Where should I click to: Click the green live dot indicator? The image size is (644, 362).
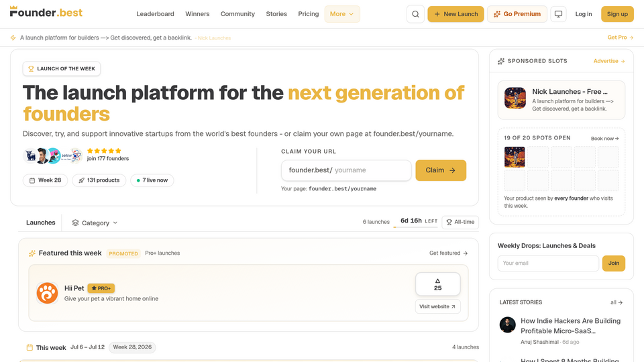pyautogui.click(x=138, y=180)
